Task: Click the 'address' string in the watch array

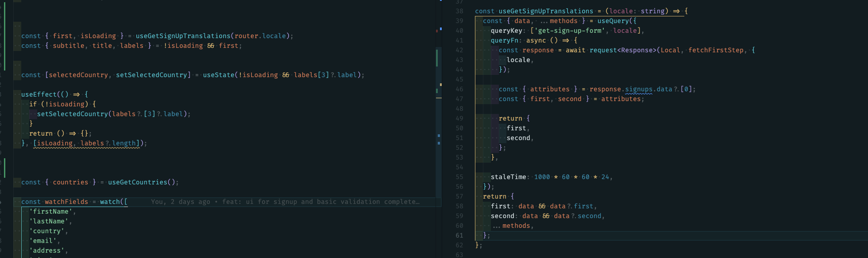Action: pos(47,250)
